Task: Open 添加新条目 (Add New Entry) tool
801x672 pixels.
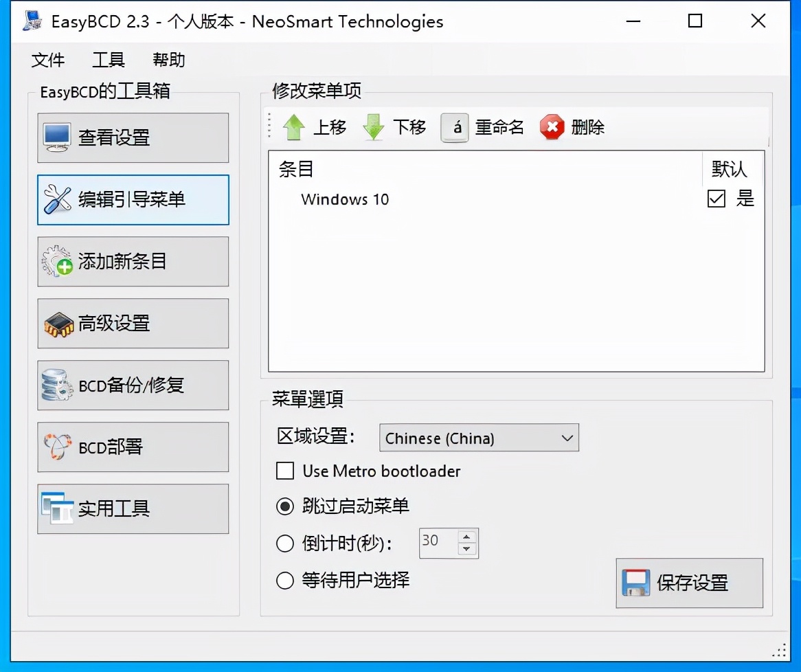Action: pyautogui.click(x=133, y=261)
